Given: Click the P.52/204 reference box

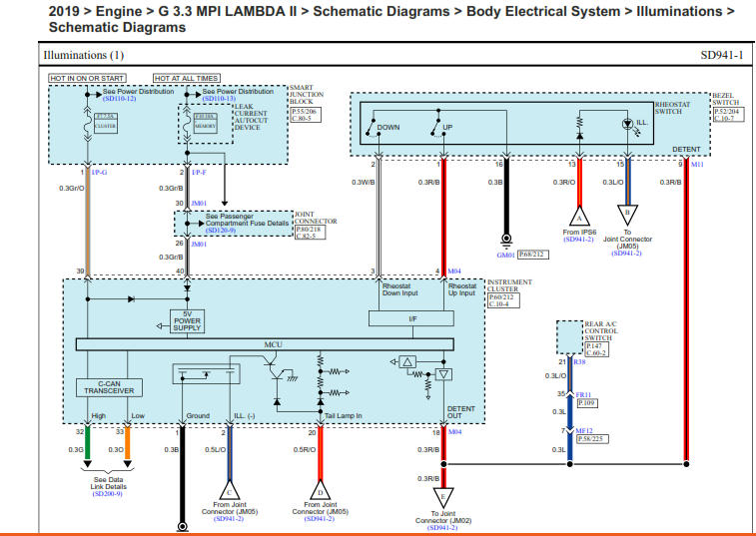Looking at the screenshot, I should coord(728,115).
